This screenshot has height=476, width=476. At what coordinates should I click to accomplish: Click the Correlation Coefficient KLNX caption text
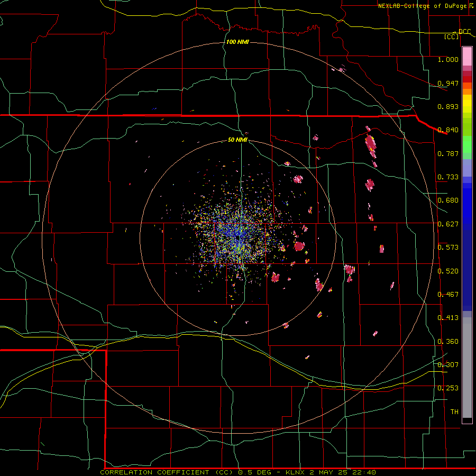(238, 472)
